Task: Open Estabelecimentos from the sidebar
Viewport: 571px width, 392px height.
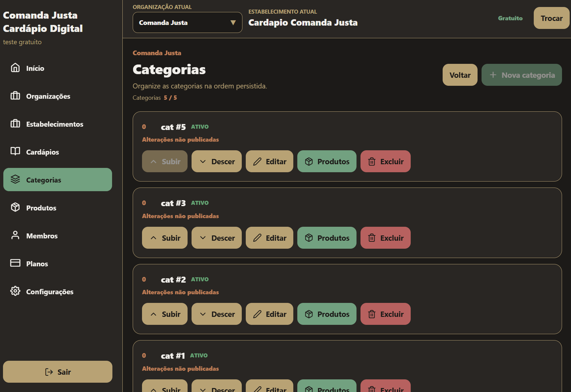Action: [x=58, y=124]
